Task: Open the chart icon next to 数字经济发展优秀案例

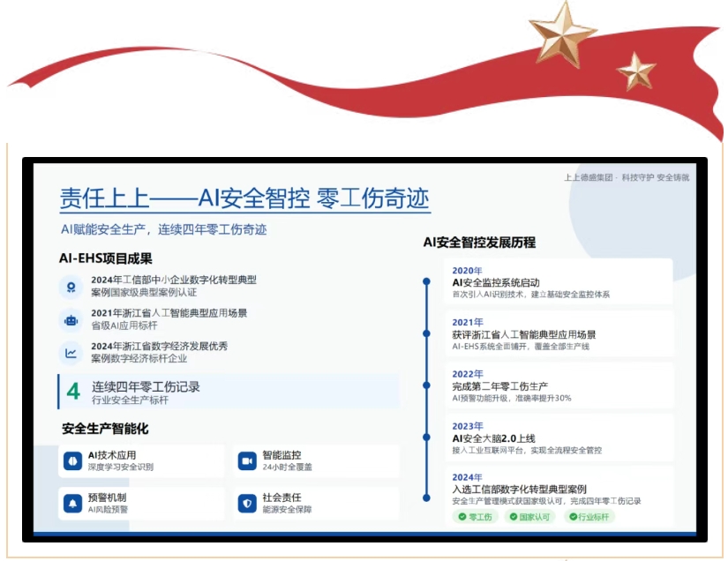Action: pos(71,353)
